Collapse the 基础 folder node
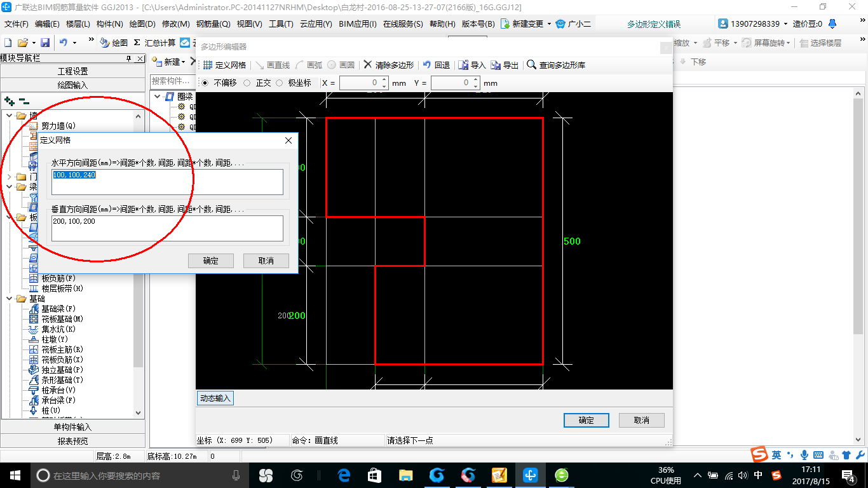 click(9, 299)
